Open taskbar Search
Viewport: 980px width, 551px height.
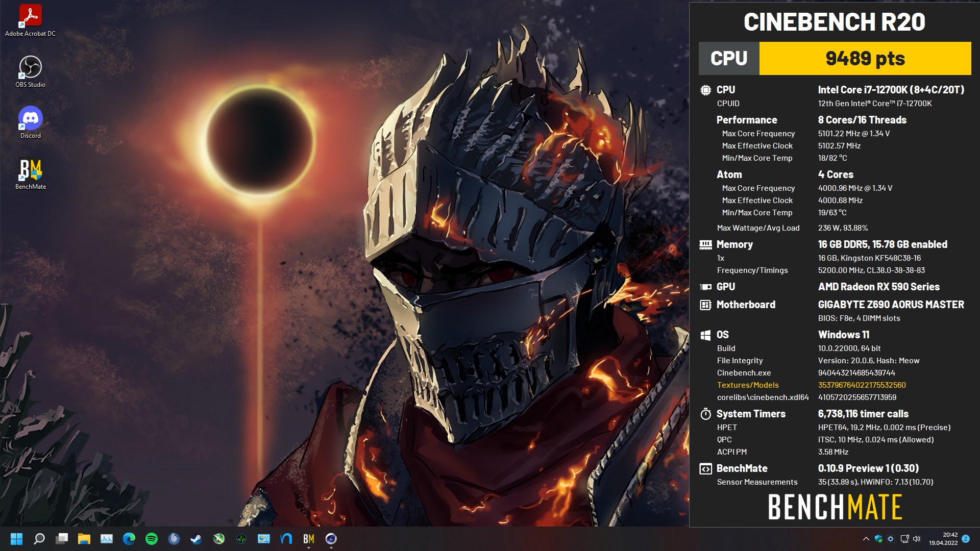(39, 539)
